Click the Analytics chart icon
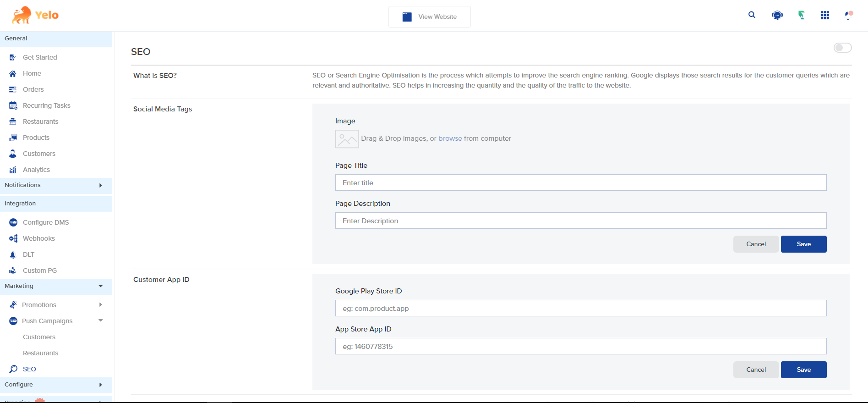This screenshot has height=403, width=868. (x=13, y=170)
